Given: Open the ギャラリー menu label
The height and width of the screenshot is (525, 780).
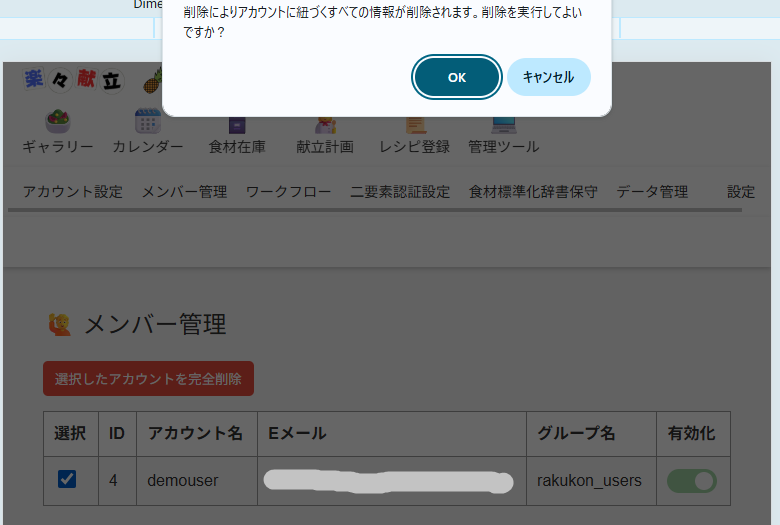Looking at the screenshot, I should pos(58,147).
